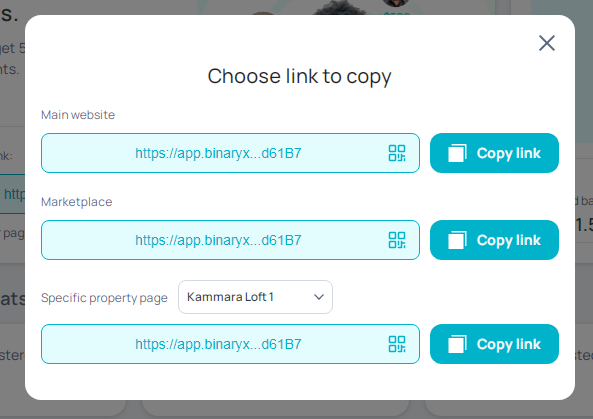Click copy icon on Main website button
Viewport: 593px width, 419px height.
(457, 153)
